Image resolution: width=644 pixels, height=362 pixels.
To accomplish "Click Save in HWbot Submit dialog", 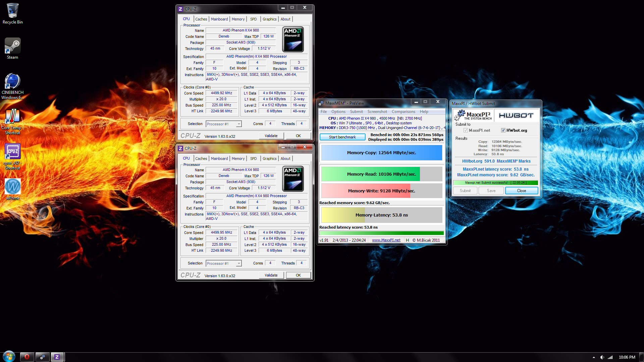I will tap(491, 191).
